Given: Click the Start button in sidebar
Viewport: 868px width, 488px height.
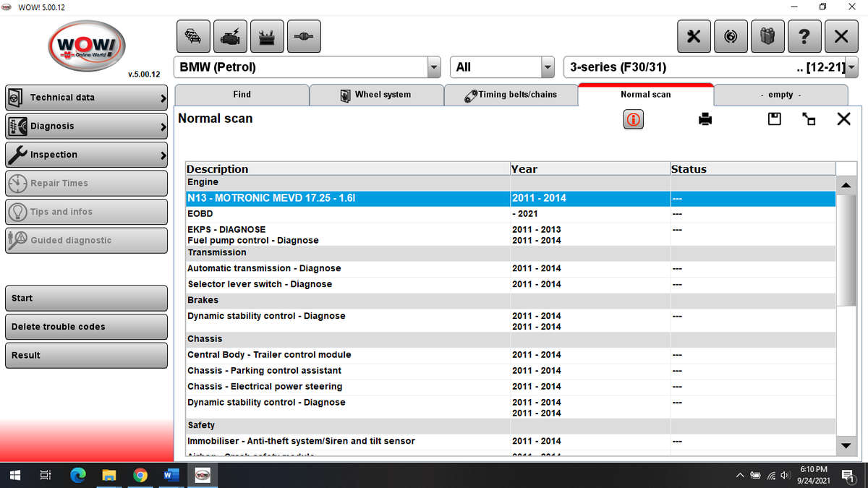Looking at the screenshot, I should (x=86, y=298).
